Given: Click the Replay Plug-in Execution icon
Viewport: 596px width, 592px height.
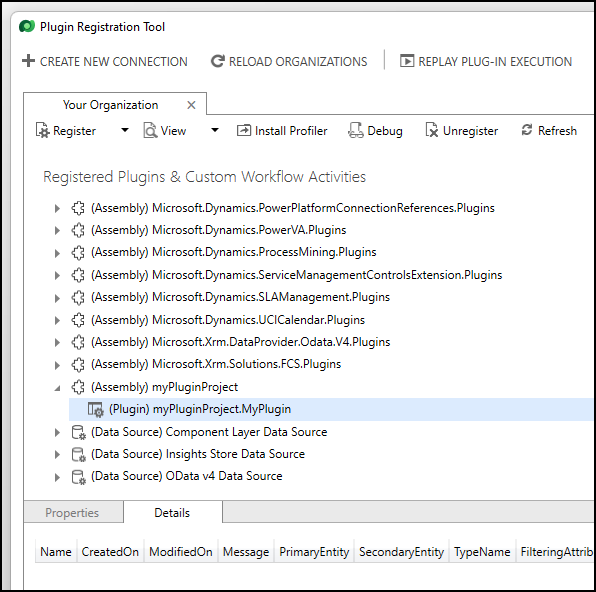Looking at the screenshot, I should coord(407,61).
